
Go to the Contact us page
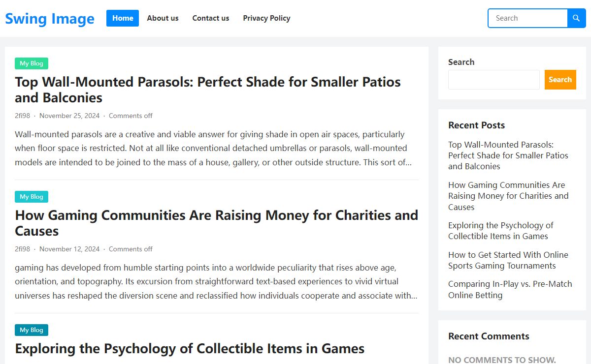pos(211,18)
